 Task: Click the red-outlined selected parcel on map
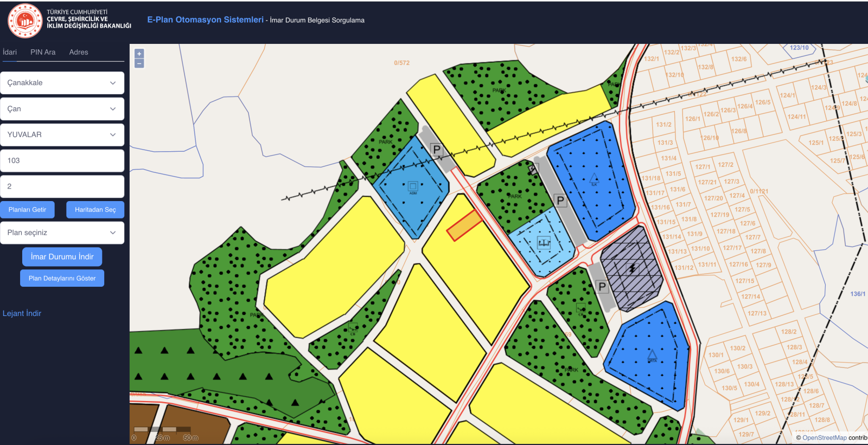(x=464, y=225)
